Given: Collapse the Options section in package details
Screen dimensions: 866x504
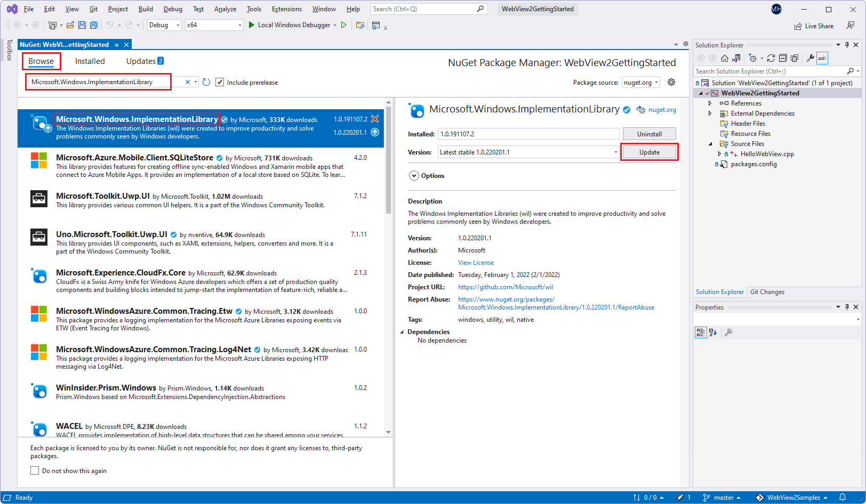Looking at the screenshot, I should tap(414, 175).
